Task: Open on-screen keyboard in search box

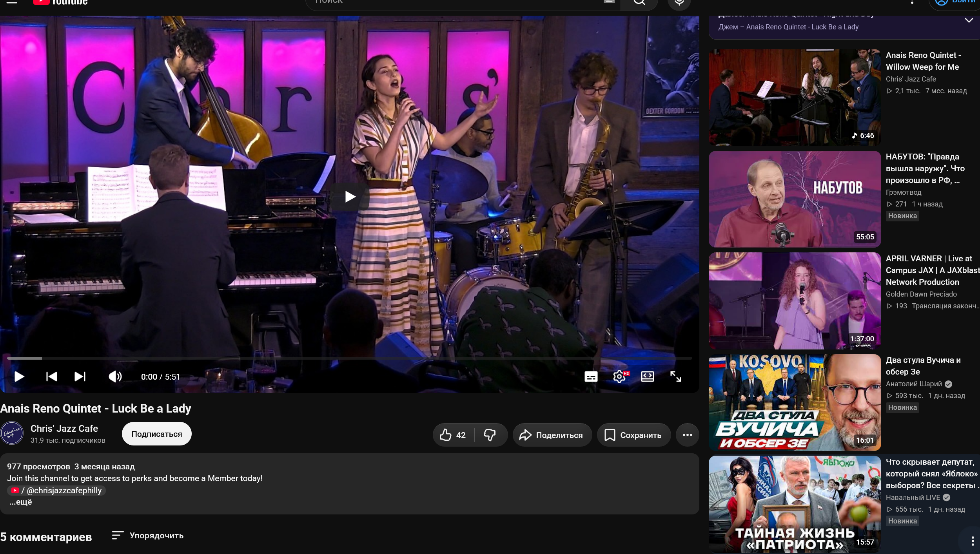Action: [609, 2]
